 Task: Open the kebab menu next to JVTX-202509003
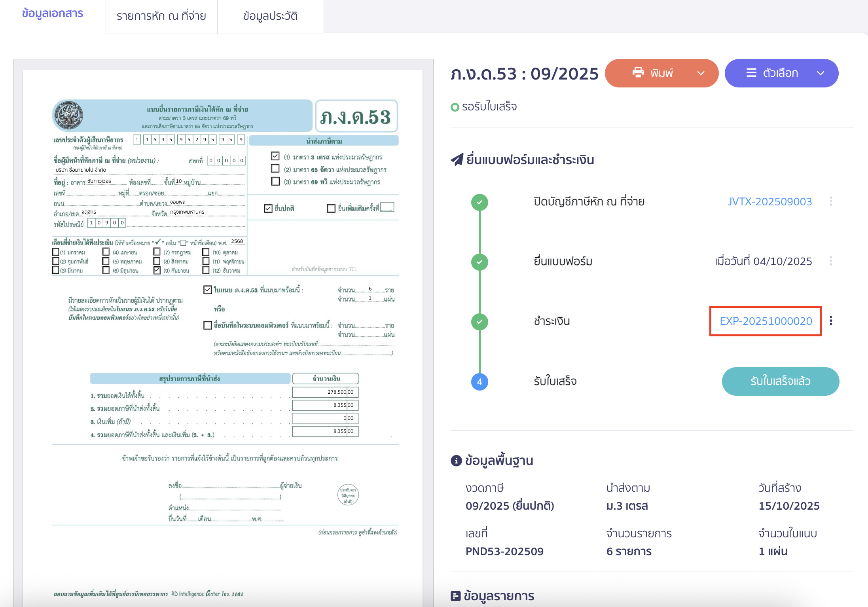point(831,201)
